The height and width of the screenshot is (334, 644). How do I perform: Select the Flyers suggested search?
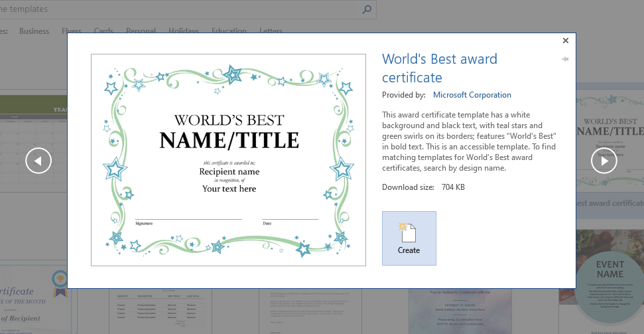tap(72, 31)
